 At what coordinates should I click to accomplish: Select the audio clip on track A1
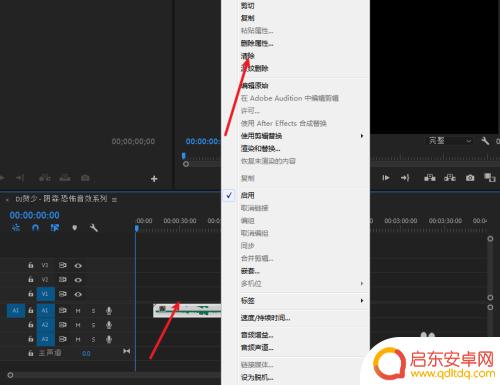[x=187, y=310]
